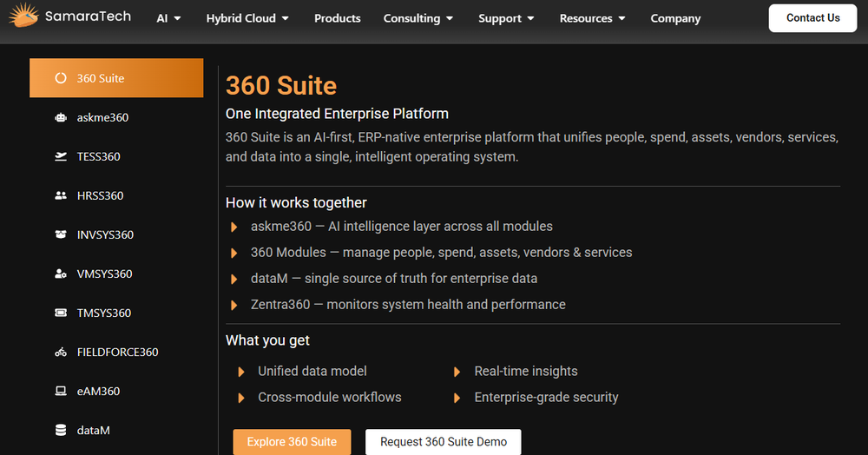The width and height of the screenshot is (868, 455).
Task: Click the SamaraTech sun logo icon
Action: coord(23,15)
